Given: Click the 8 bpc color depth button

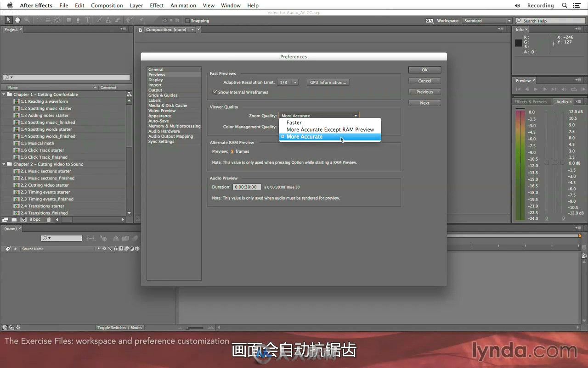Looking at the screenshot, I should point(35,220).
